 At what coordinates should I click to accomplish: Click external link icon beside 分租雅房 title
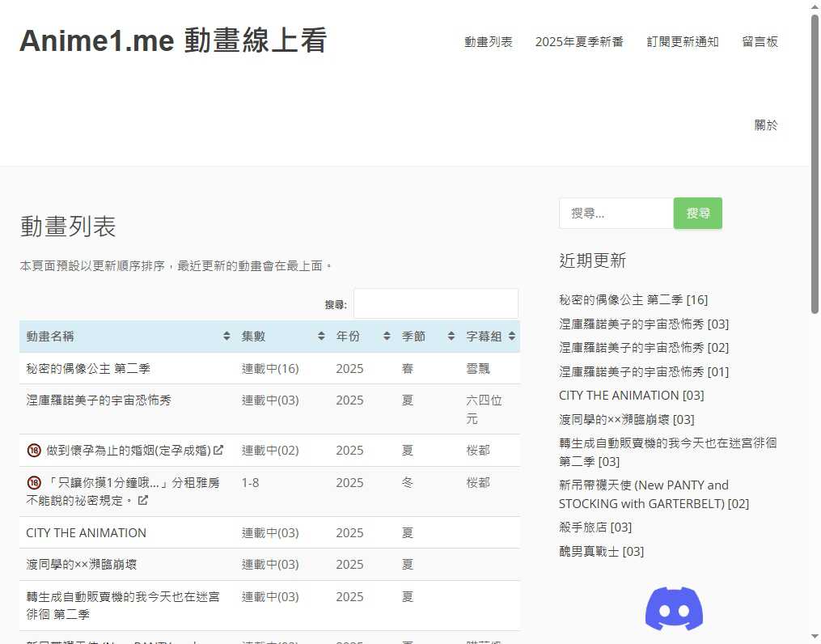tap(143, 501)
